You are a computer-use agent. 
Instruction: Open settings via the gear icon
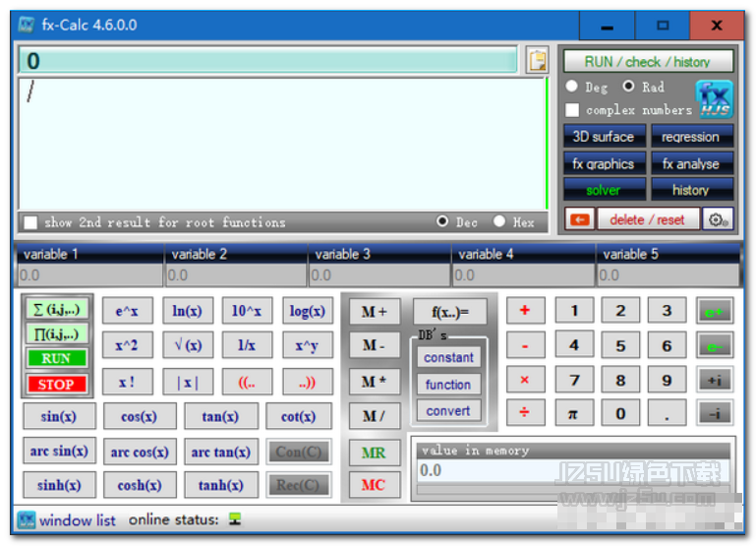718,220
